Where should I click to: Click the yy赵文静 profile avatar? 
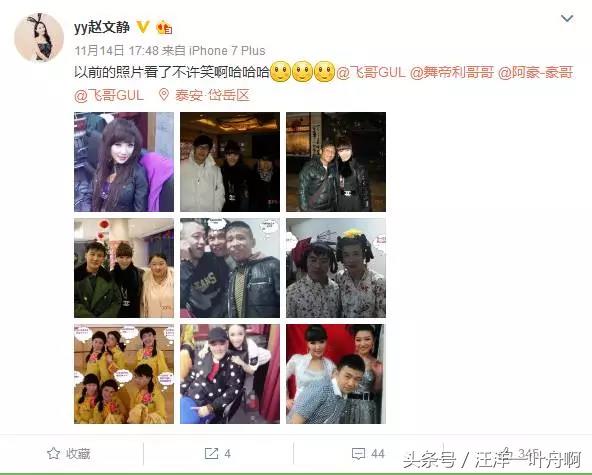[39, 37]
